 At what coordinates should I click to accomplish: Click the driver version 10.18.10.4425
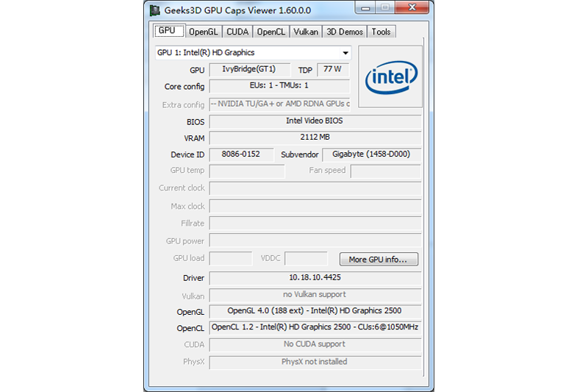[315, 277]
